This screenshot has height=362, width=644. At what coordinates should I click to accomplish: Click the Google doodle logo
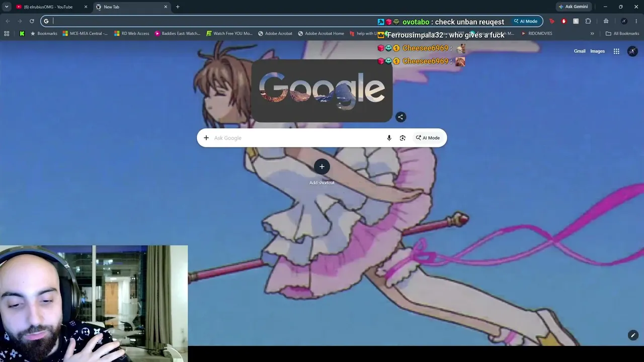click(321, 90)
